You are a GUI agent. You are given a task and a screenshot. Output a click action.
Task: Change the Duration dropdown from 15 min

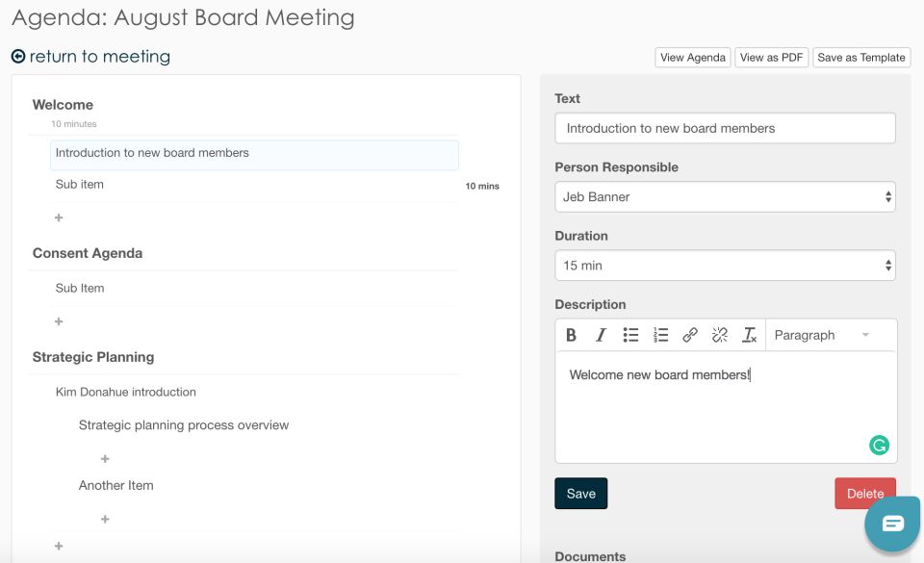(725, 265)
